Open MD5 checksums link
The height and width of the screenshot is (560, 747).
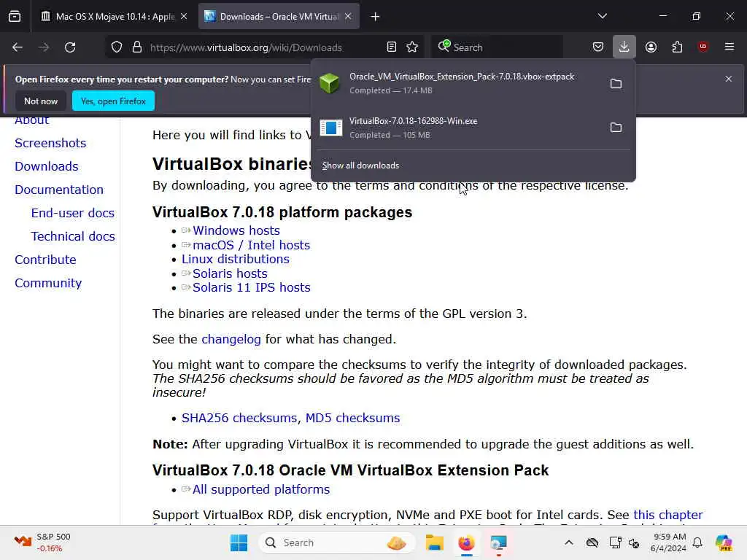click(352, 418)
